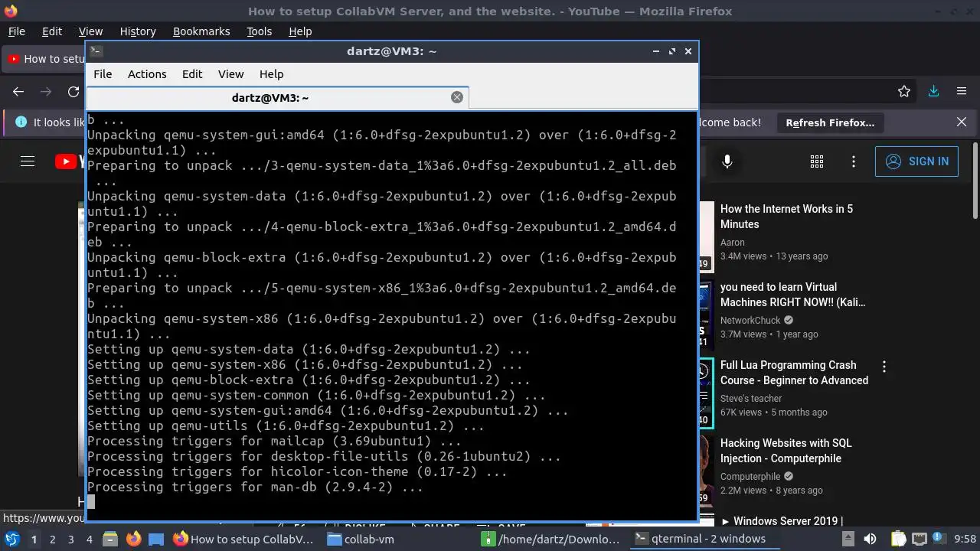Switch to workspace 4
This screenshot has height=551, width=980.
click(x=90, y=540)
